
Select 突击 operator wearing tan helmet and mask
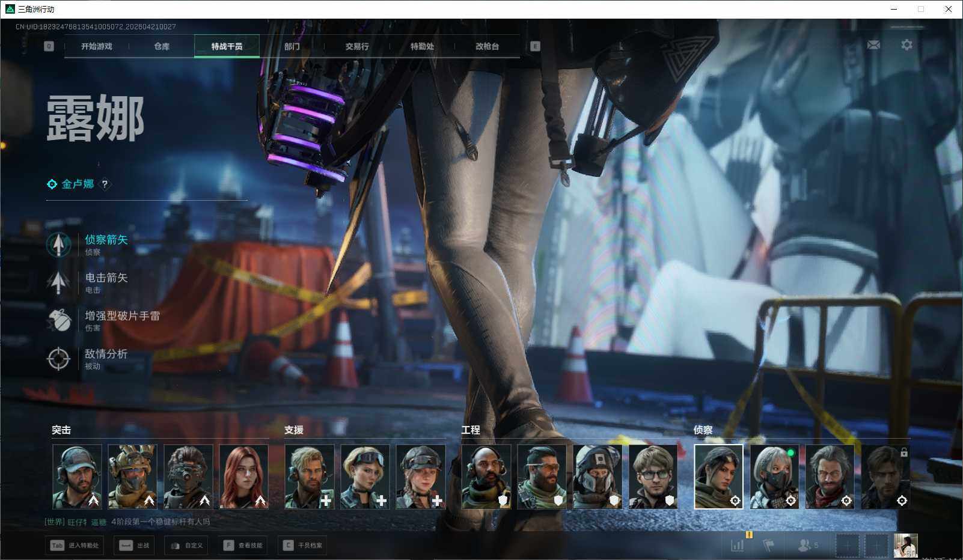point(132,476)
